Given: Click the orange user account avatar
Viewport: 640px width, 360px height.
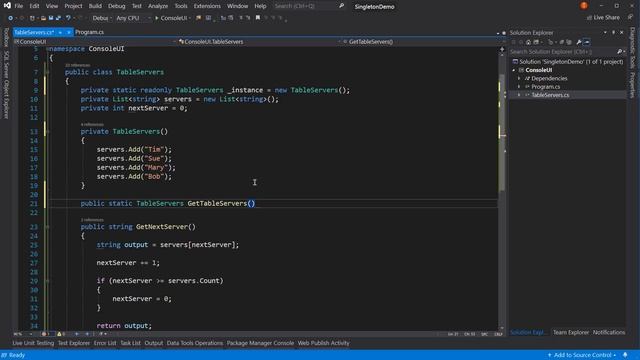Looking at the screenshot, I should pos(584,6).
